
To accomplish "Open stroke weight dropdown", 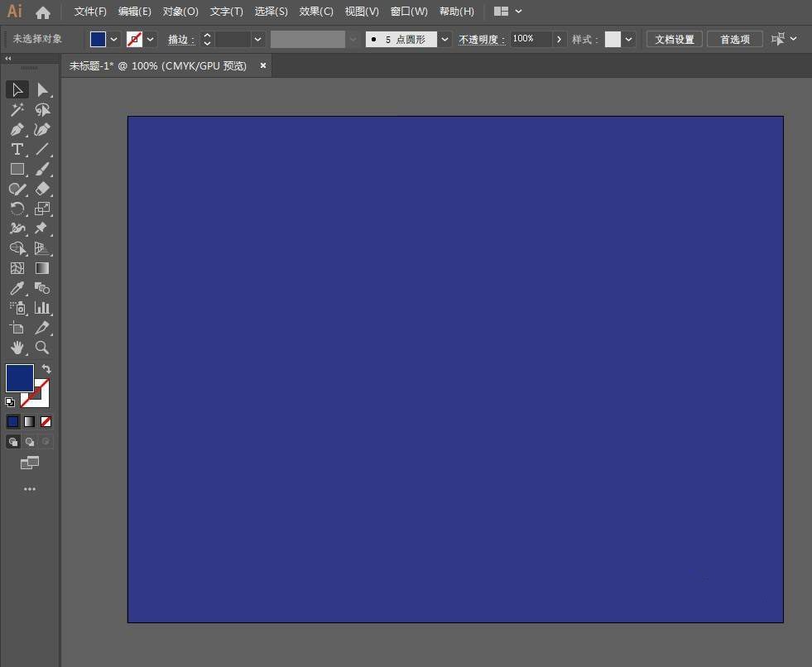I will 258,40.
